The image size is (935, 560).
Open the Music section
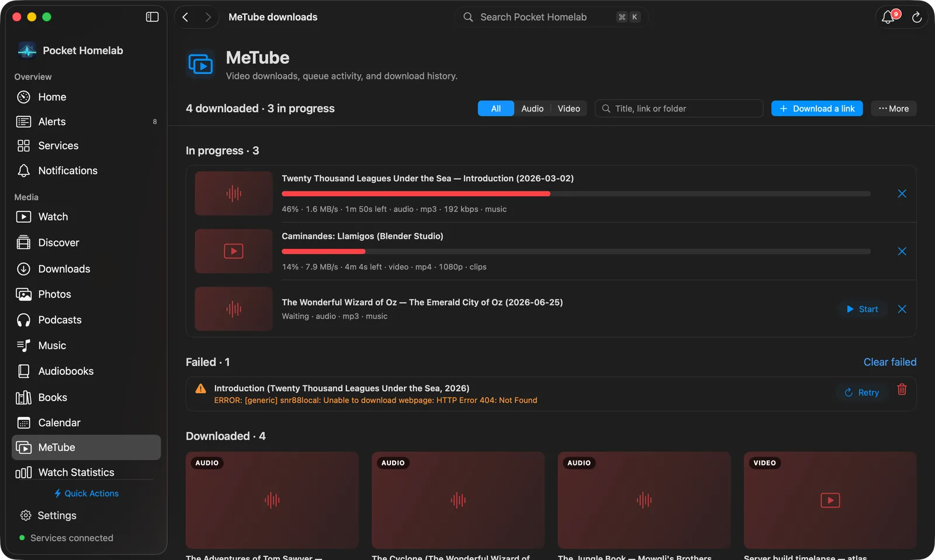86,346
